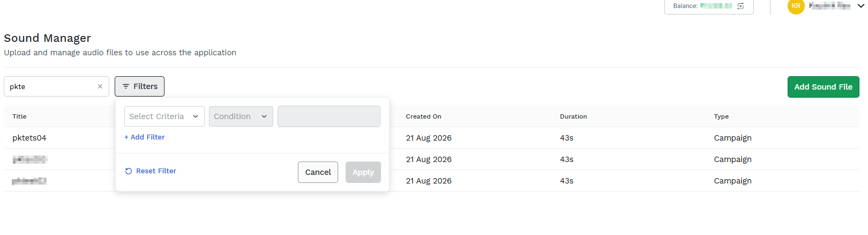Expand the account menu chevron

pyautogui.click(x=860, y=6)
